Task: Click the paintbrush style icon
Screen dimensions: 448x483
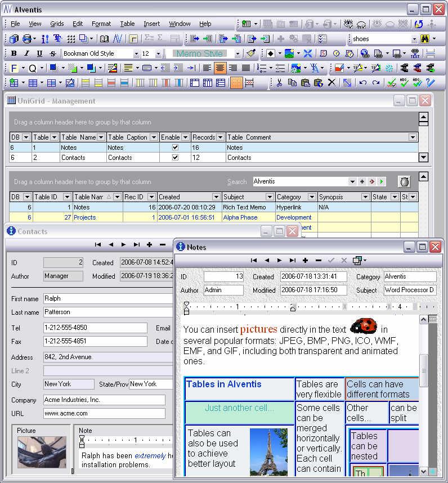Action: coord(251,53)
